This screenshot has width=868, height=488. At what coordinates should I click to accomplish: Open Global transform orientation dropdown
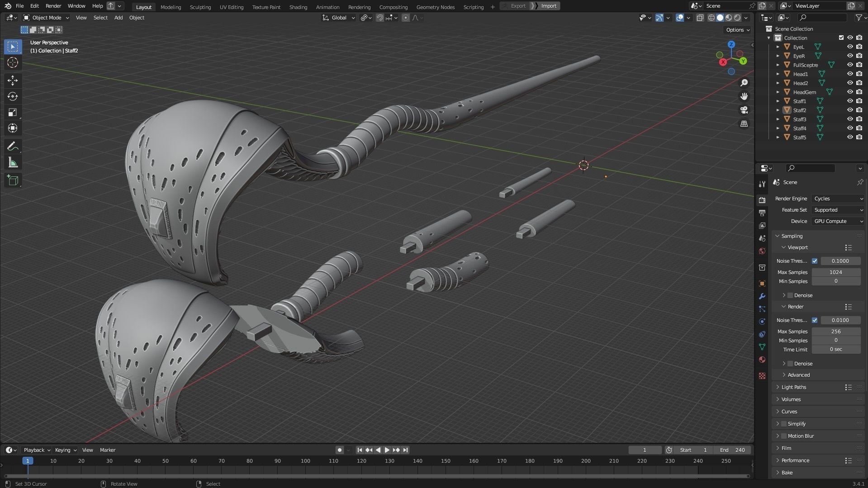[339, 18]
